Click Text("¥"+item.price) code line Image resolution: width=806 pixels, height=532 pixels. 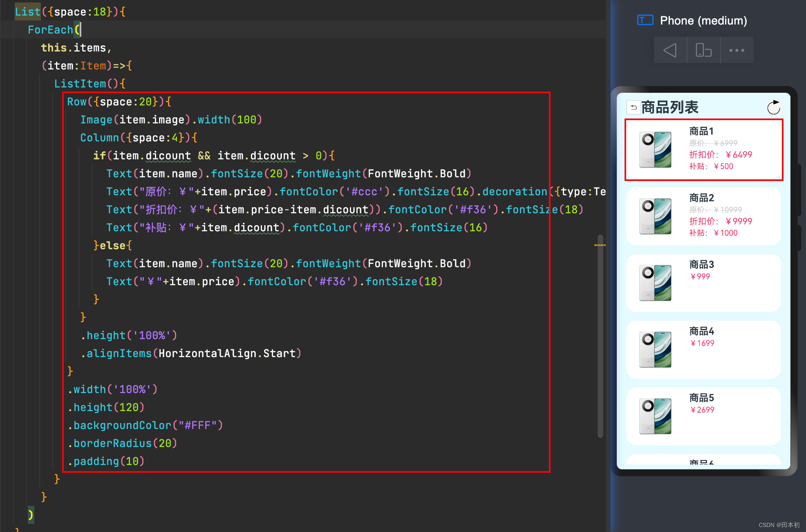(x=275, y=282)
